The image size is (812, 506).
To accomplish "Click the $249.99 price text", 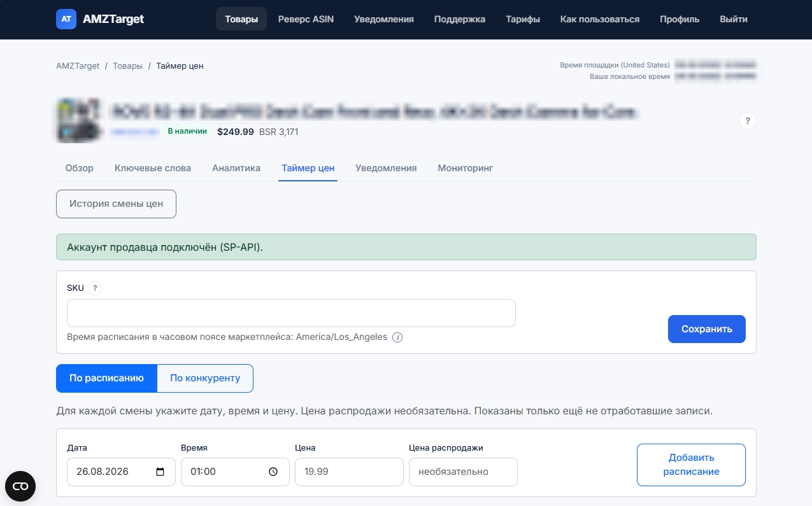I will point(236,132).
